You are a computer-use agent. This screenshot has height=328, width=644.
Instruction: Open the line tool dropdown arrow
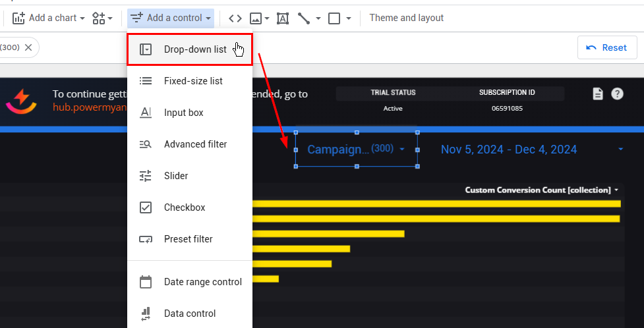pyautogui.click(x=319, y=18)
